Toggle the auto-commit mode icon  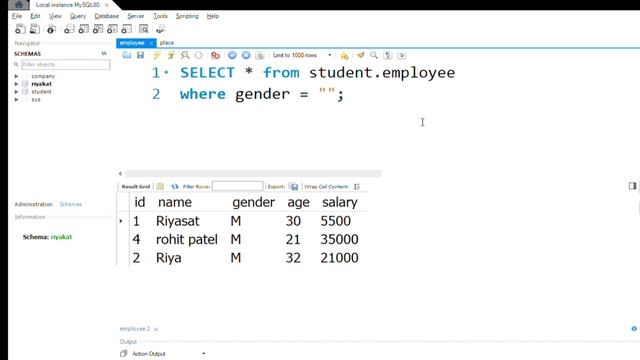(260, 55)
